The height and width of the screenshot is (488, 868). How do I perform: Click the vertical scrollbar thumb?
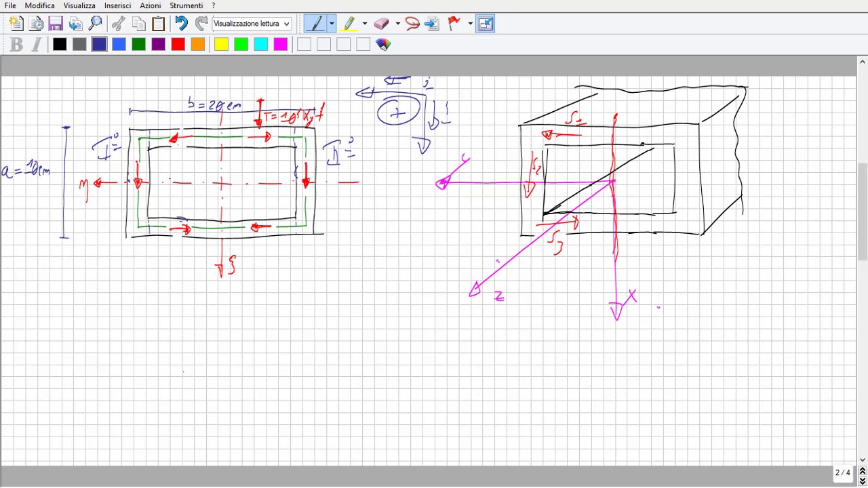pos(862,211)
